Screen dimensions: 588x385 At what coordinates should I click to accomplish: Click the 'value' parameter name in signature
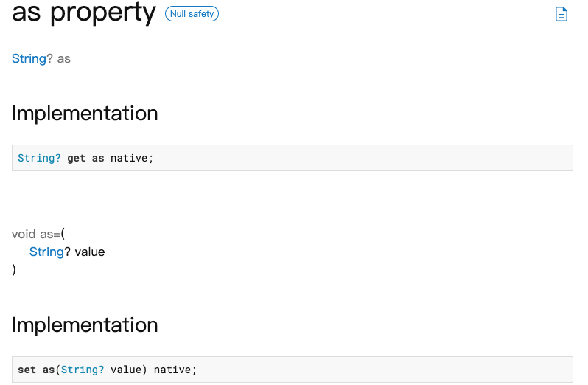tap(90, 252)
